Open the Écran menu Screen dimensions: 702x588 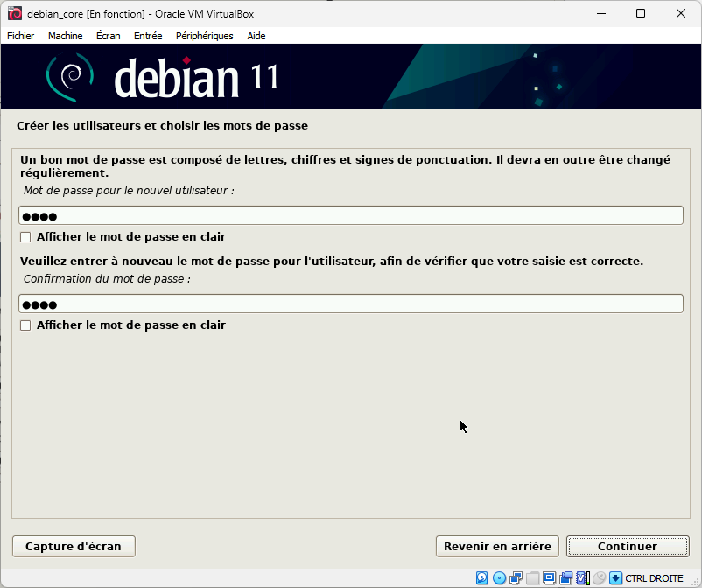click(109, 36)
